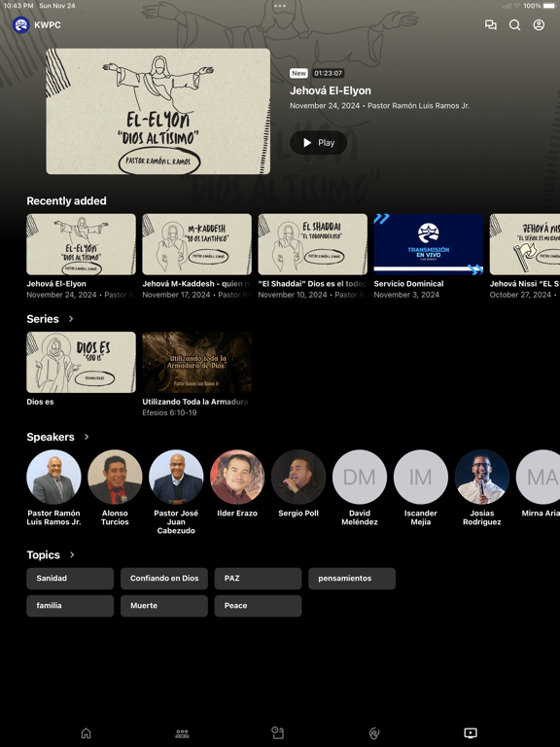Screen dimensions: 560x747
Task: Select speaker Josias Rodriguez avatar
Action: pos(482,477)
